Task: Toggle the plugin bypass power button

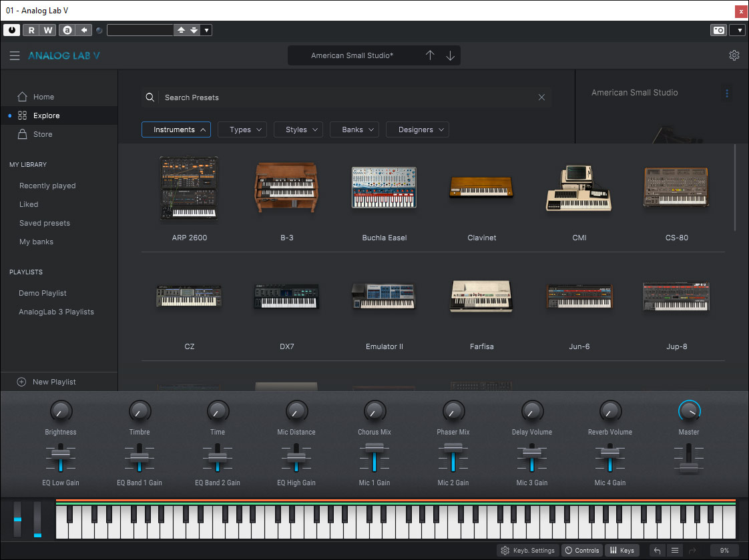Action: coord(11,30)
